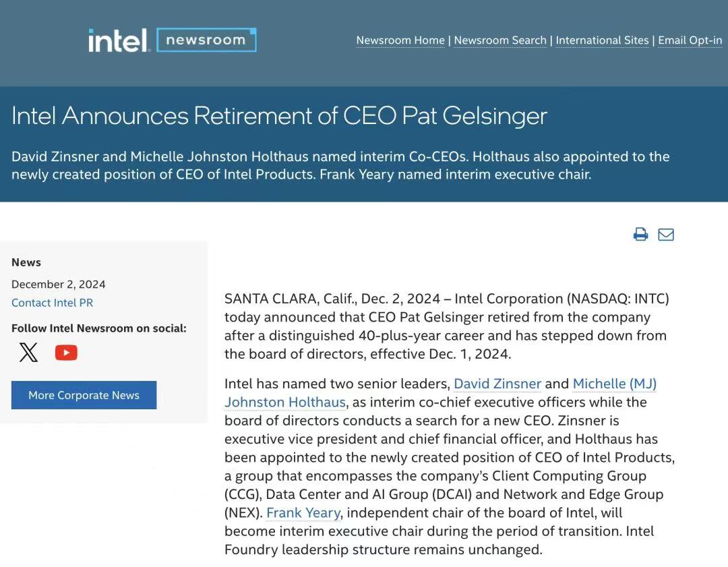Open Newsroom Search in the top navigation
728x567 pixels.
500,40
